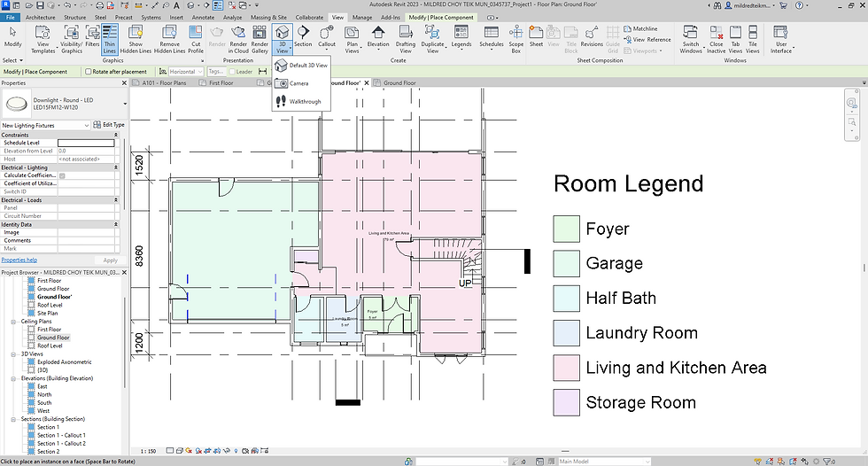
Task: Open the Plan Views tool
Action: 353,39
